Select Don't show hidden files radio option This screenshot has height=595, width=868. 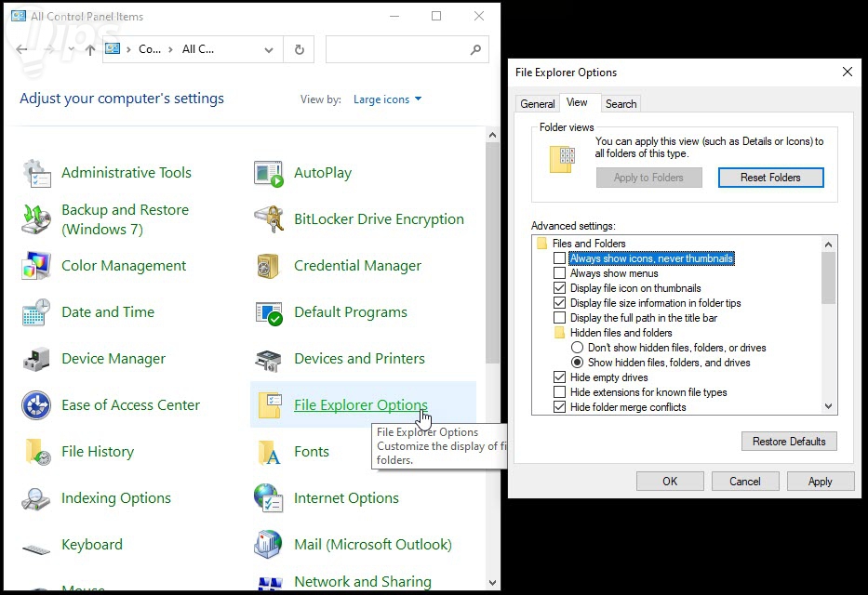577,348
